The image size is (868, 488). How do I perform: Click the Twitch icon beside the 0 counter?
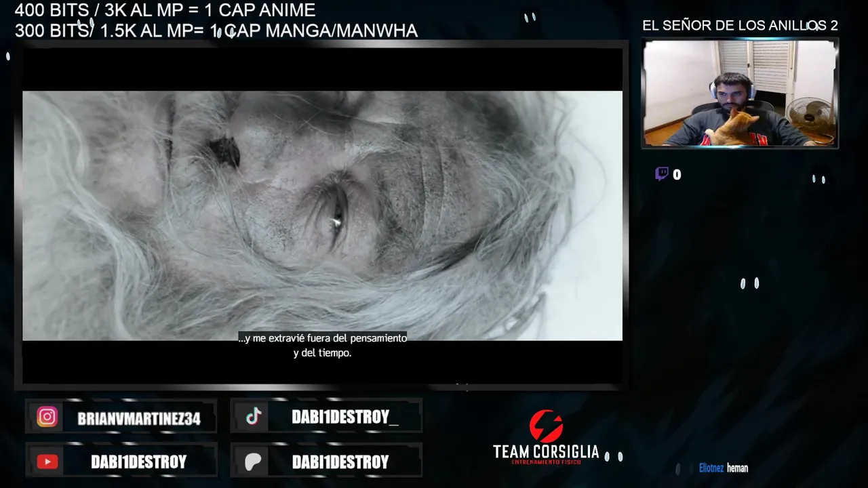pyautogui.click(x=662, y=174)
